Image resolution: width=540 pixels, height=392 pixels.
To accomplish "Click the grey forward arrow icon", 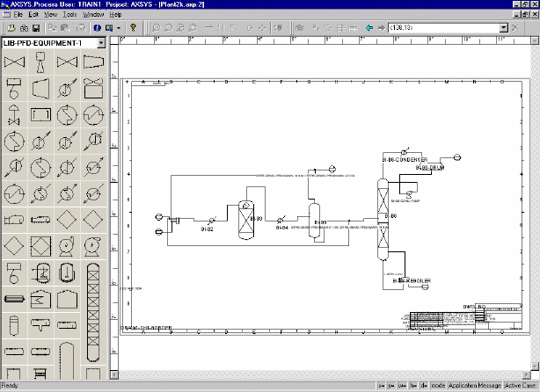I will [381, 28].
